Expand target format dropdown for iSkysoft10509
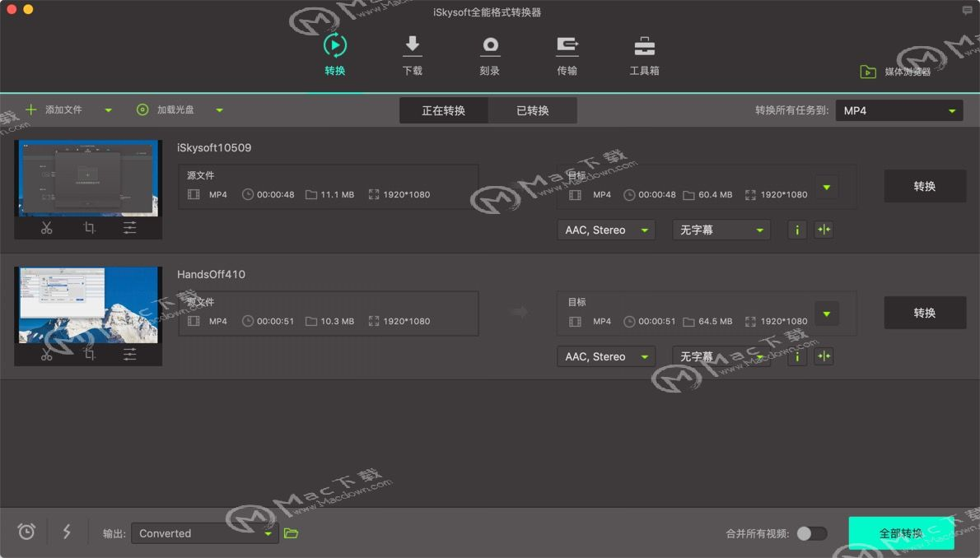 point(826,188)
